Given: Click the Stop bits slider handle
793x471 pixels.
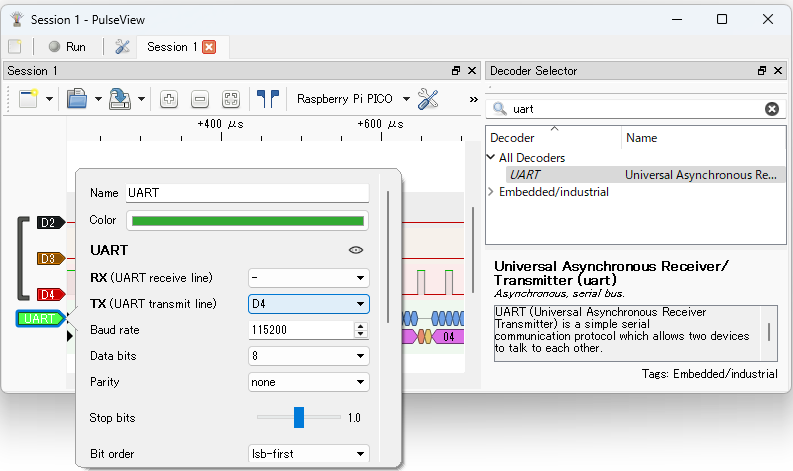Looking at the screenshot, I should click(298, 417).
